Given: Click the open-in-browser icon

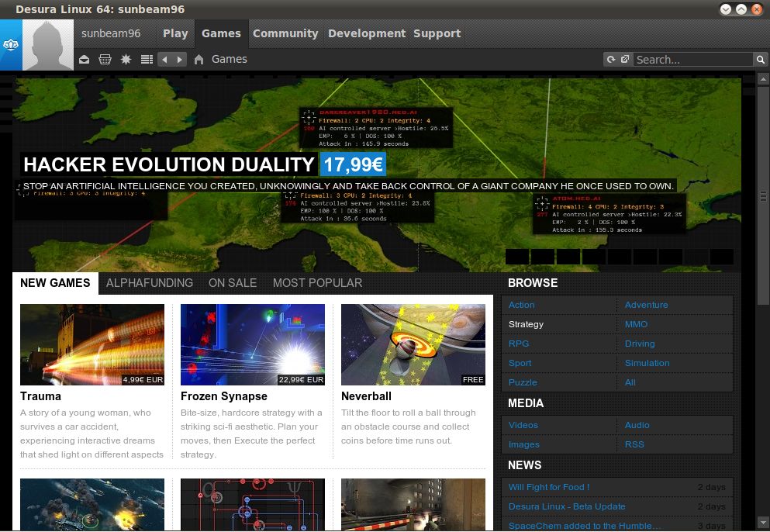Looking at the screenshot, I should (x=625, y=60).
